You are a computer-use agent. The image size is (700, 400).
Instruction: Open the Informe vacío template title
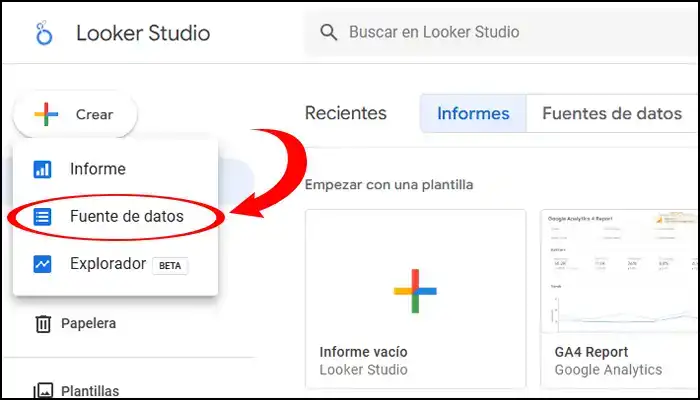tap(363, 352)
